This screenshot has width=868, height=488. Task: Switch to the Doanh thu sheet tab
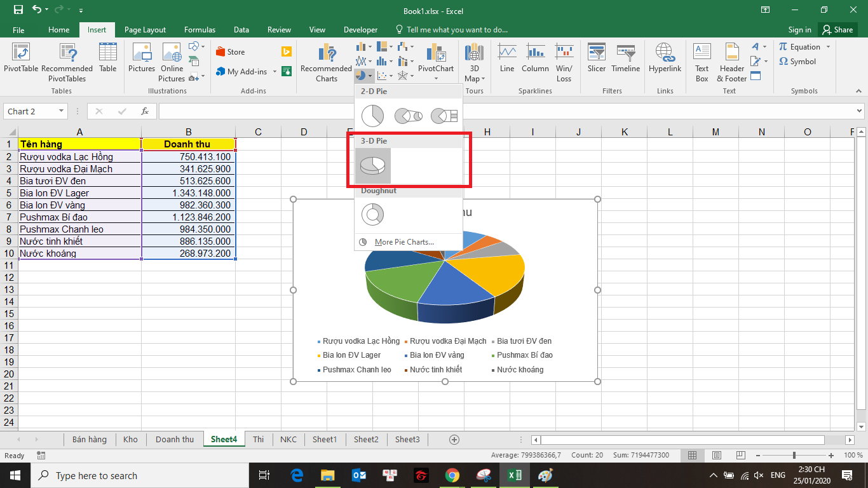pyautogui.click(x=175, y=439)
